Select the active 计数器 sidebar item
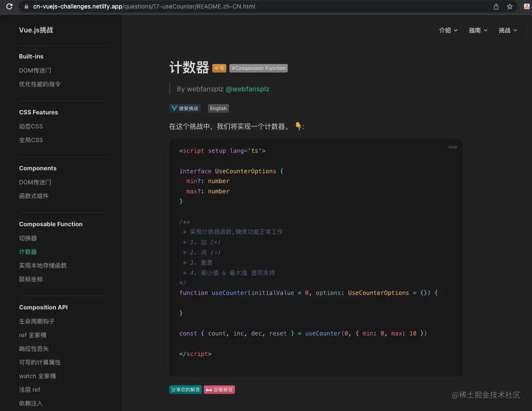 tap(28, 252)
